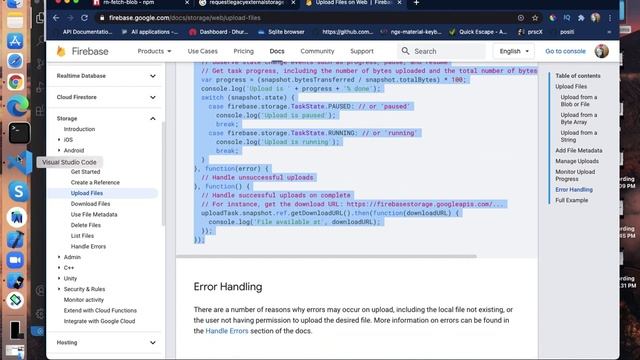Open a new browser tab with plus icon
This screenshot has height=360, width=640.
click(x=416, y=3)
